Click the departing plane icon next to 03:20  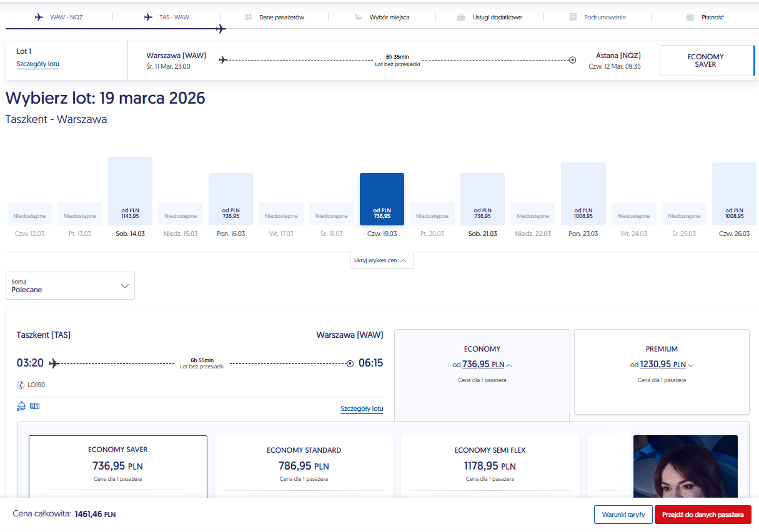point(54,363)
